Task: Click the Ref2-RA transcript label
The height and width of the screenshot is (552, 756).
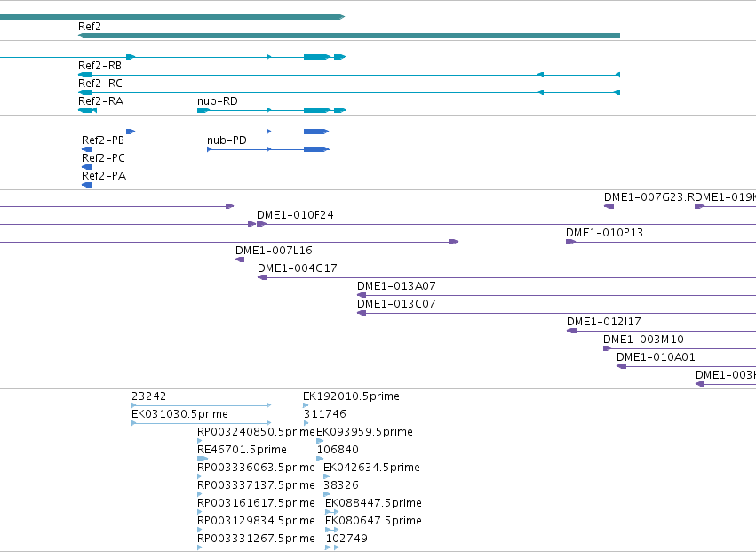Action: pos(100,101)
